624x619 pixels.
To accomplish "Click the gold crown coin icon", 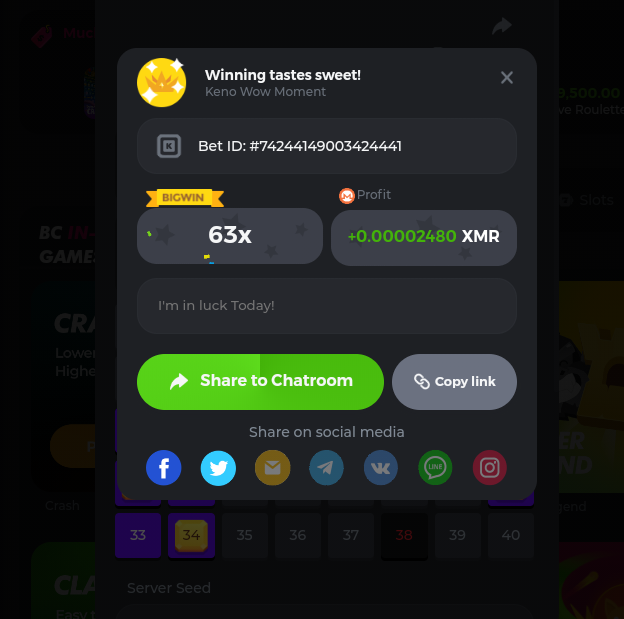I will [x=162, y=82].
